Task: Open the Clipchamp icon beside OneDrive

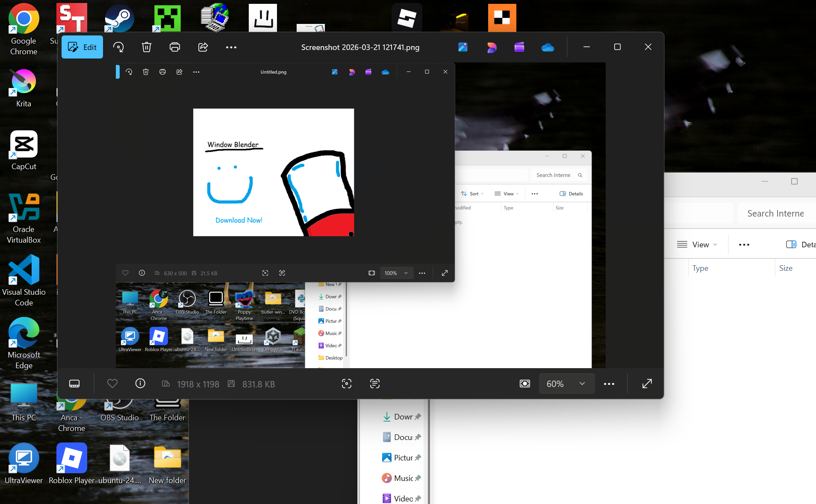Action: 519,47
